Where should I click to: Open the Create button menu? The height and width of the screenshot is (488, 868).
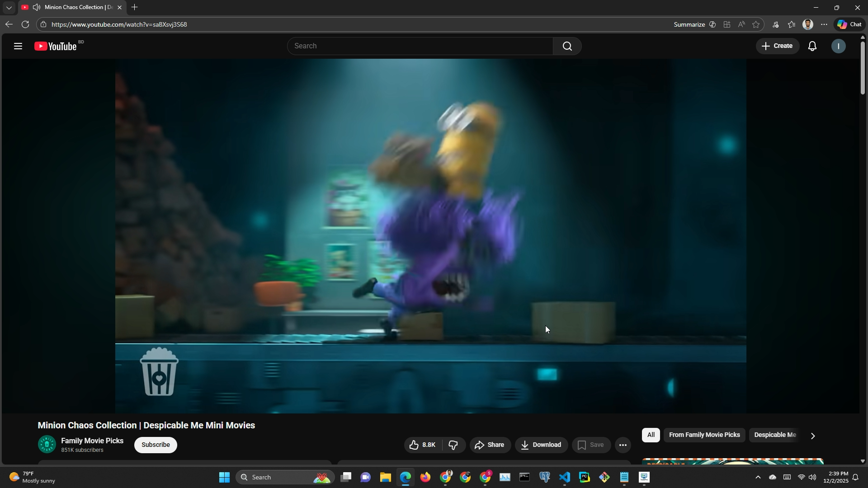click(777, 46)
